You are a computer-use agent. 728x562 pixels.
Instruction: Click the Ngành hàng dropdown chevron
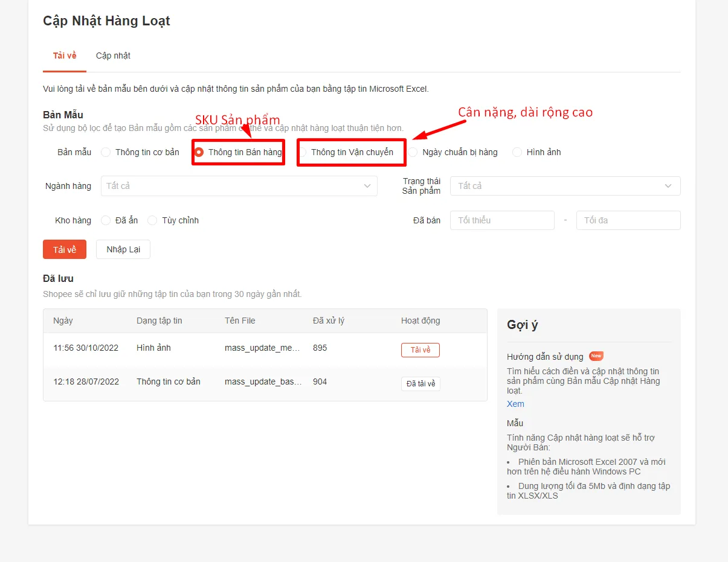pyautogui.click(x=367, y=186)
